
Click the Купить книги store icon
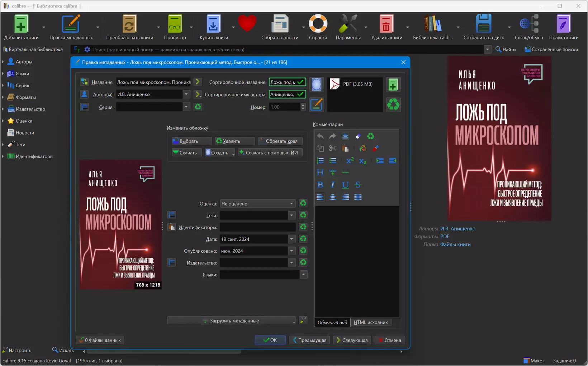(x=214, y=24)
